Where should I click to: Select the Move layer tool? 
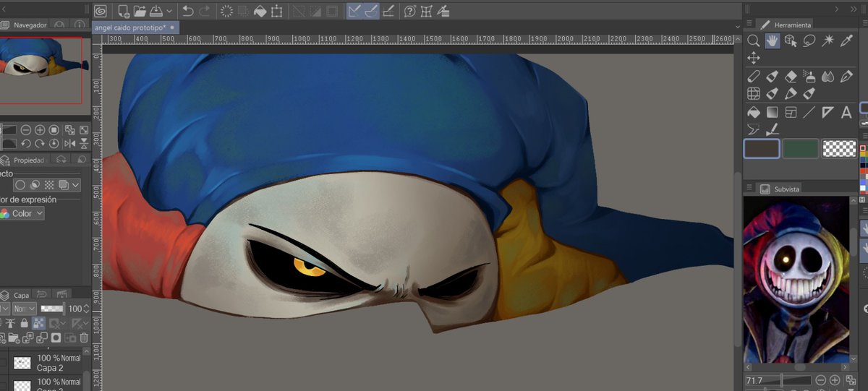pos(753,58)
